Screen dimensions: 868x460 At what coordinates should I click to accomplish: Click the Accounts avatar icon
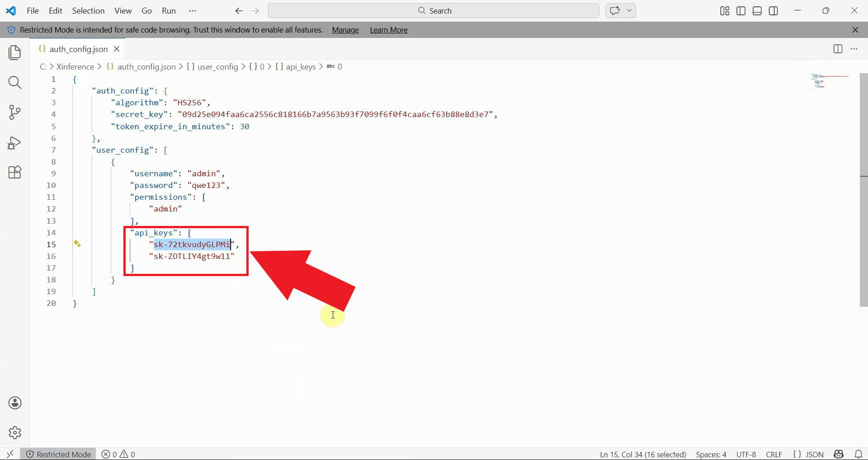point(15,403)
